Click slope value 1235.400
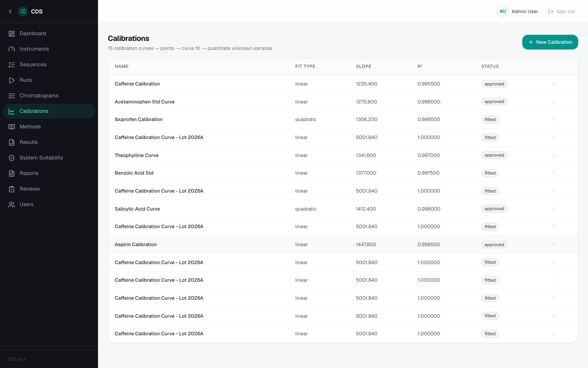 pos(366,84)
